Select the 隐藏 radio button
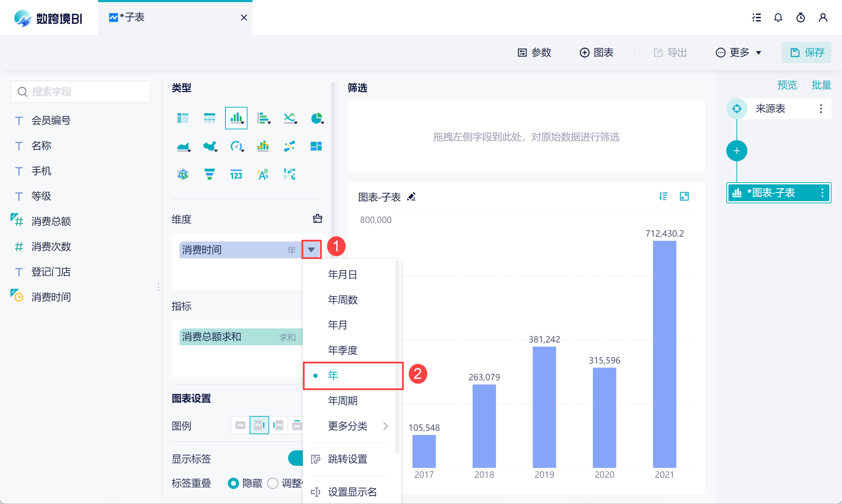The width and height of the screenshot is (842, 504). tap(233, 483)
